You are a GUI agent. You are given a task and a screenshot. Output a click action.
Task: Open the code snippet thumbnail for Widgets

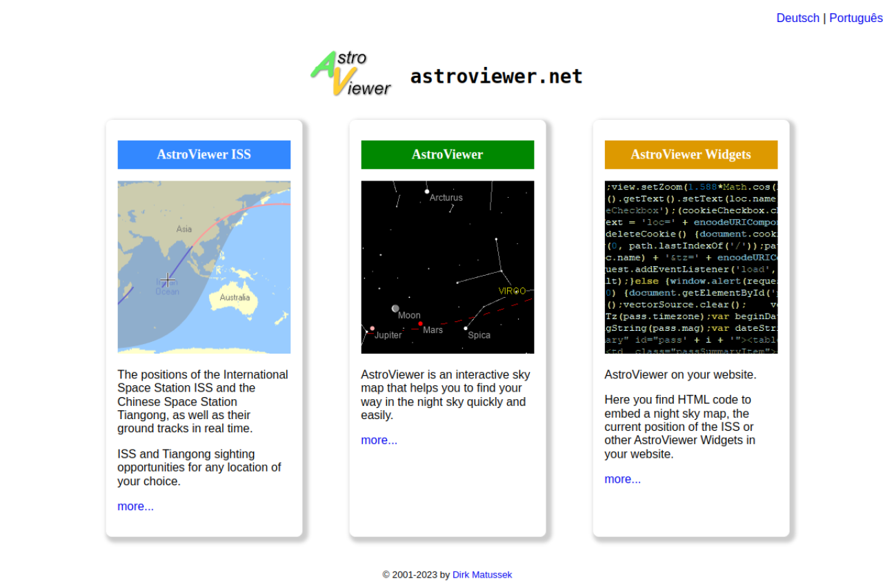click(691, 267)
